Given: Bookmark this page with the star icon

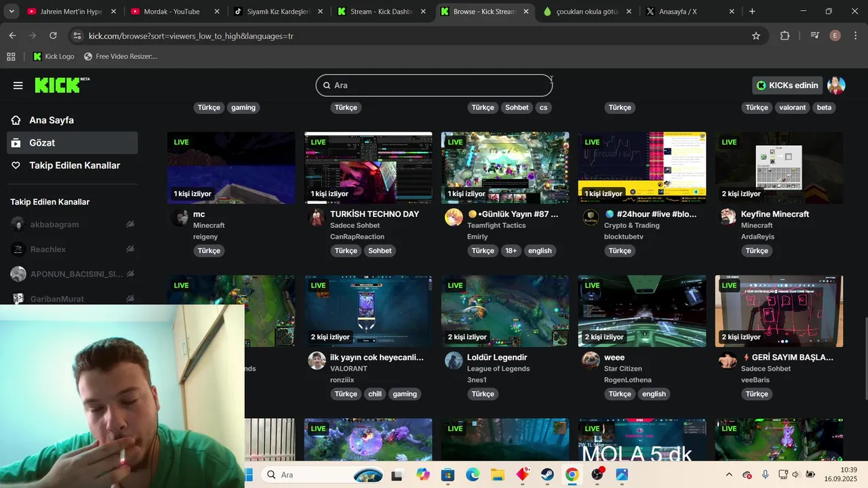Looking at the screenshot, I should click(756, 36).
